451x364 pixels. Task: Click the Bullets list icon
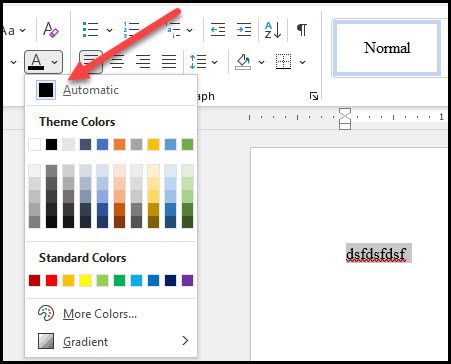[x=90, y=30]
